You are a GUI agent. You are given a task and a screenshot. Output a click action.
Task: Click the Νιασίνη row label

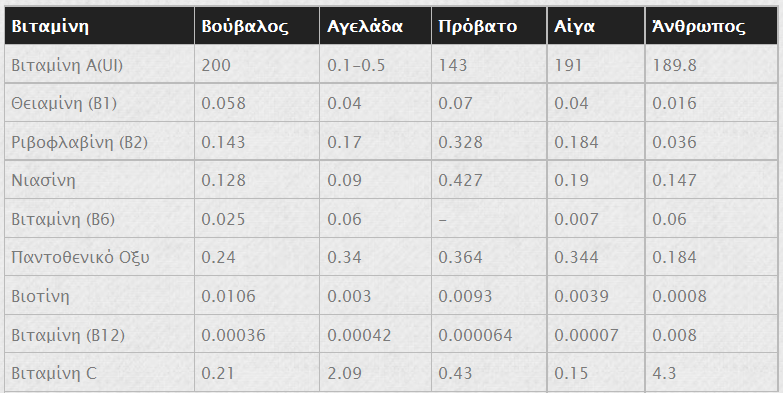coord(43,180)
